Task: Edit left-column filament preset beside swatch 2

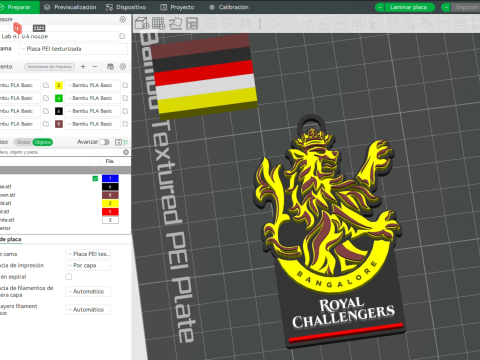Action: 46,85
